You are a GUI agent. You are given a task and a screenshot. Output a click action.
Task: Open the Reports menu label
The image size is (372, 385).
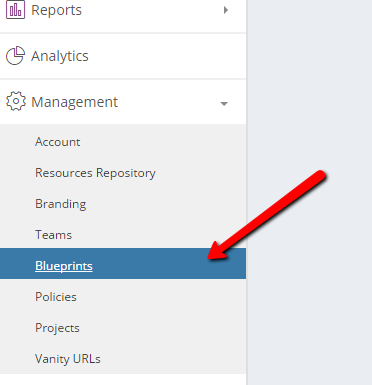[x=56, y=10]
